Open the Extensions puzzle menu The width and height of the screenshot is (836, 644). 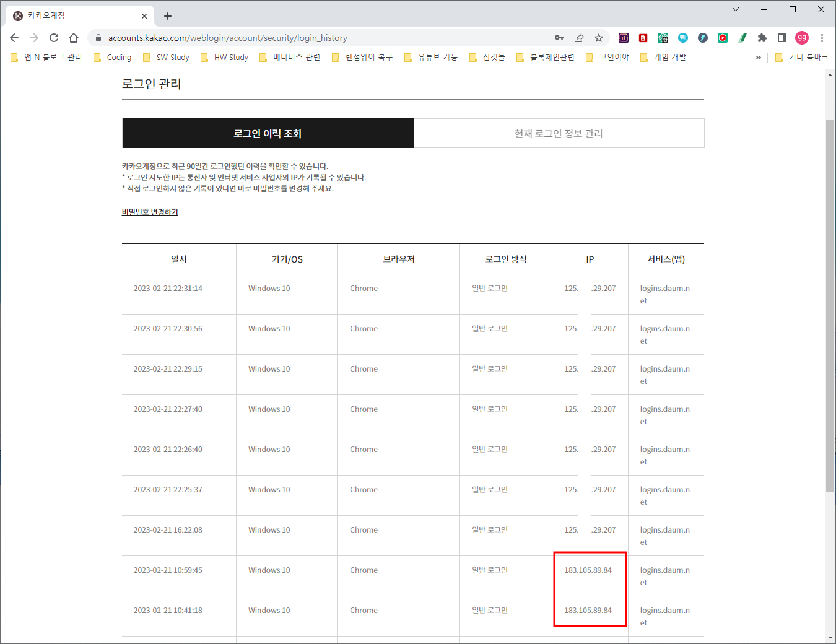(762, 38)
